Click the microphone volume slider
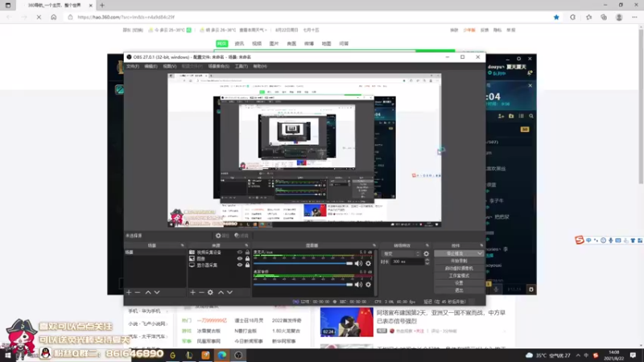The image size is (644, 362). (303, 264)
